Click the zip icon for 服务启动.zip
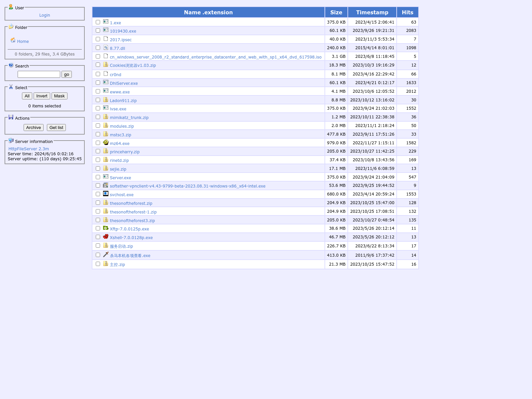532x399 pixels. click(x=106, y=245)
